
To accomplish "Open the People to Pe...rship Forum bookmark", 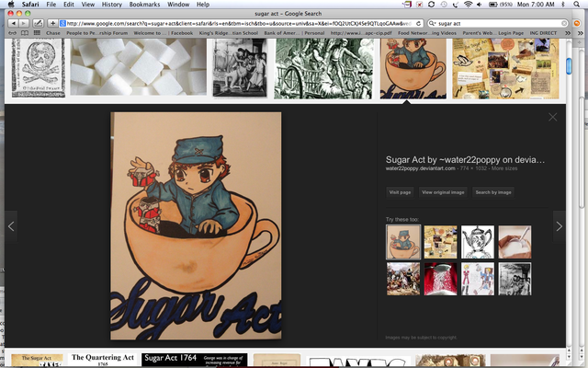I will tap(97, 33).
